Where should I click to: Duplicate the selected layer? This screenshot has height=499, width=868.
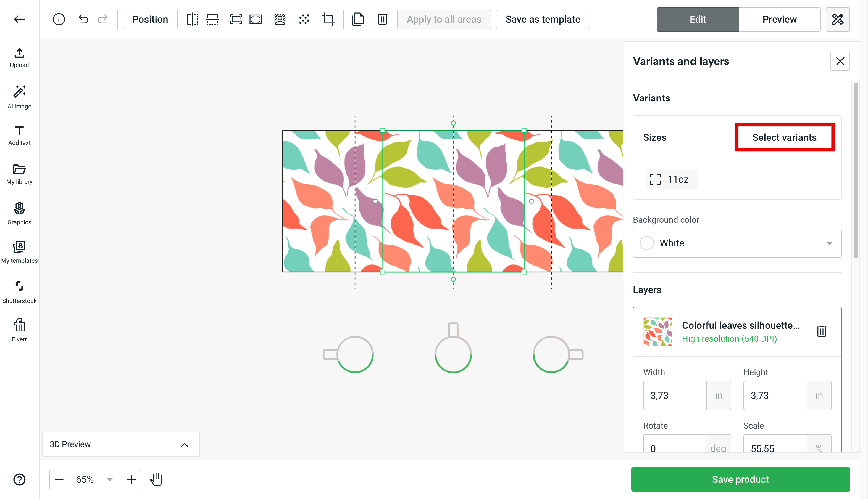(358, 19)
